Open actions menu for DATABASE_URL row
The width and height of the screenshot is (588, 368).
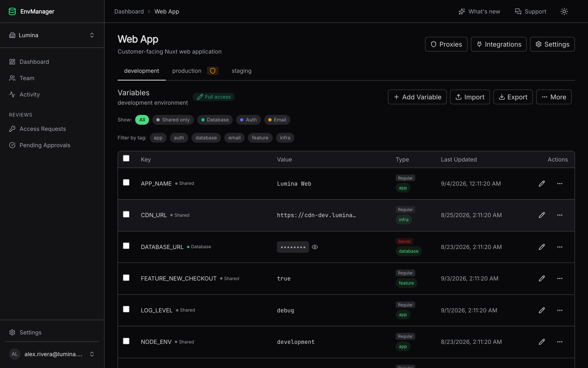[x=560, y=247]
